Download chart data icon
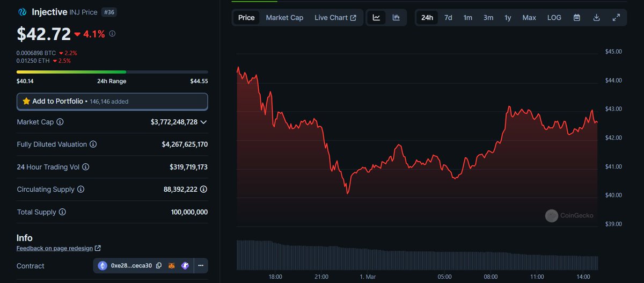The image size is (644, 283). click(x=596, y=18)
